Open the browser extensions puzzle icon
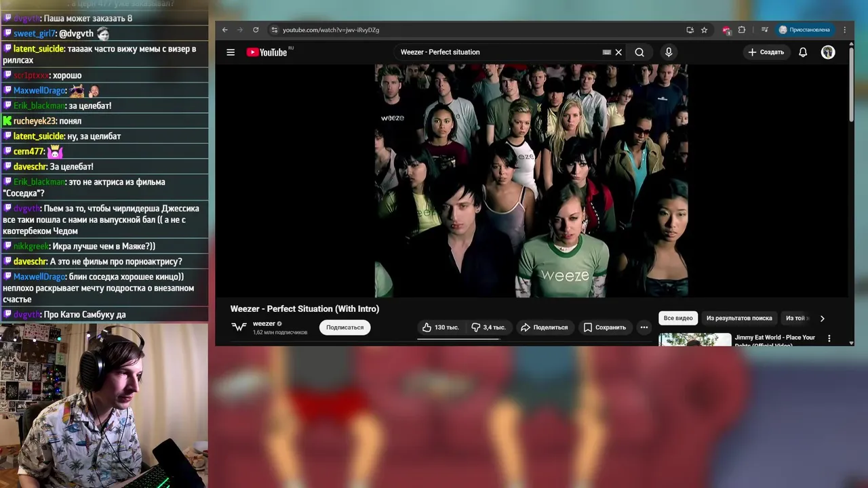The width and height of the screenshot is (868, 488). click(x=742, y=30)
